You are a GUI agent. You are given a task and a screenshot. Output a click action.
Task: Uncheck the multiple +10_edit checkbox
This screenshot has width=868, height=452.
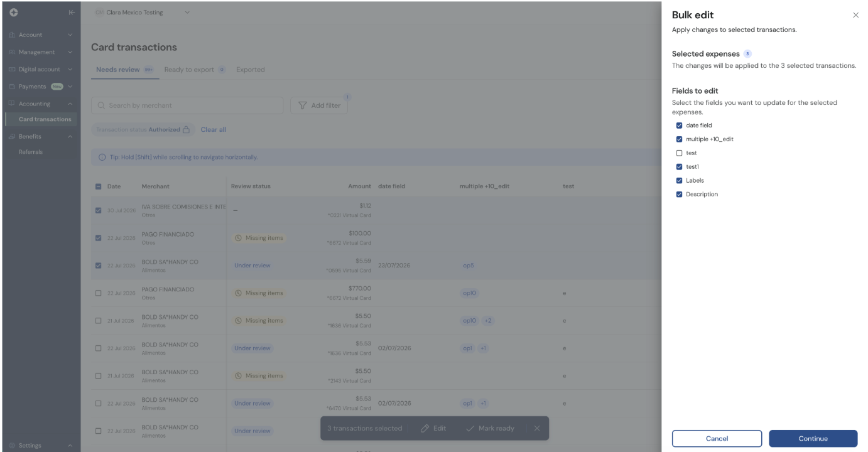click(x=679, y=139)
